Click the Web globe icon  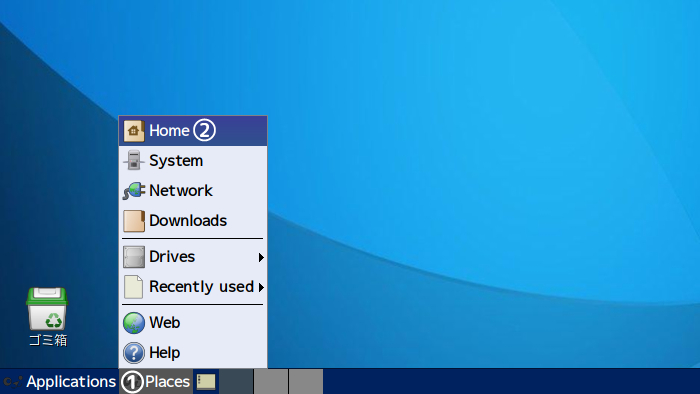[133, 323]
